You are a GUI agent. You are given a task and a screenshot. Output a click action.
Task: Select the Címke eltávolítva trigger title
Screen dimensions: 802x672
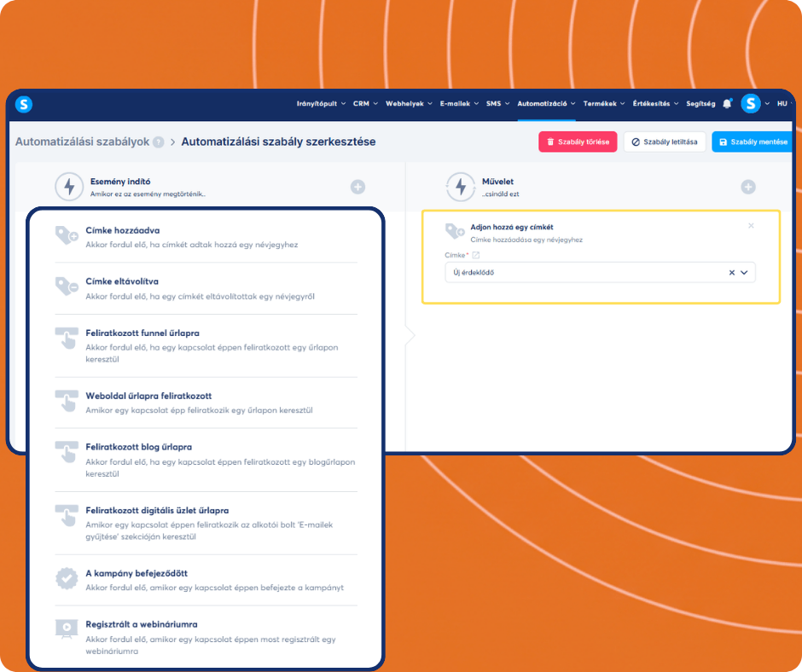click(122, 281)
